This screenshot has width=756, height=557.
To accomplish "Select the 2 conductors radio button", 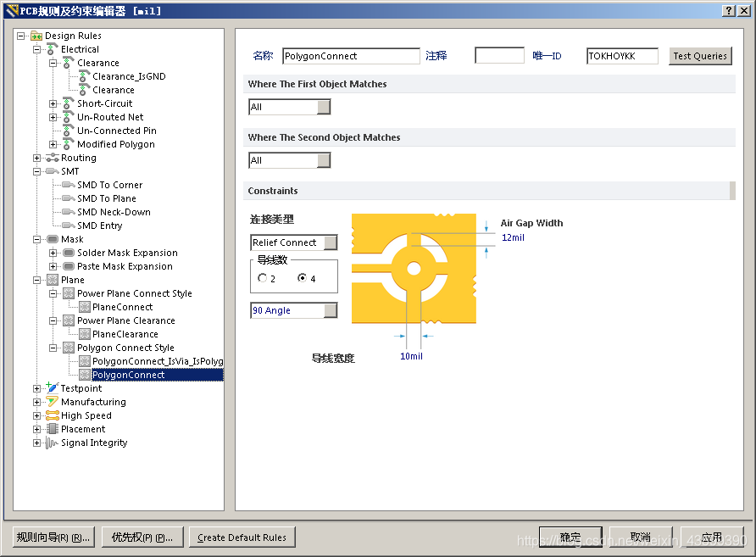I will point(263,278).
